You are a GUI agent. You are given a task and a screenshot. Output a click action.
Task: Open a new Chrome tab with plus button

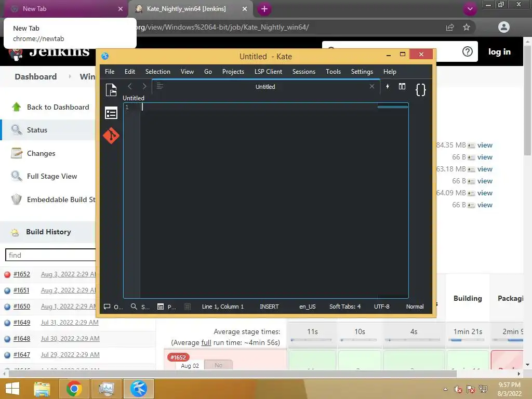click(x=264, y=9)
